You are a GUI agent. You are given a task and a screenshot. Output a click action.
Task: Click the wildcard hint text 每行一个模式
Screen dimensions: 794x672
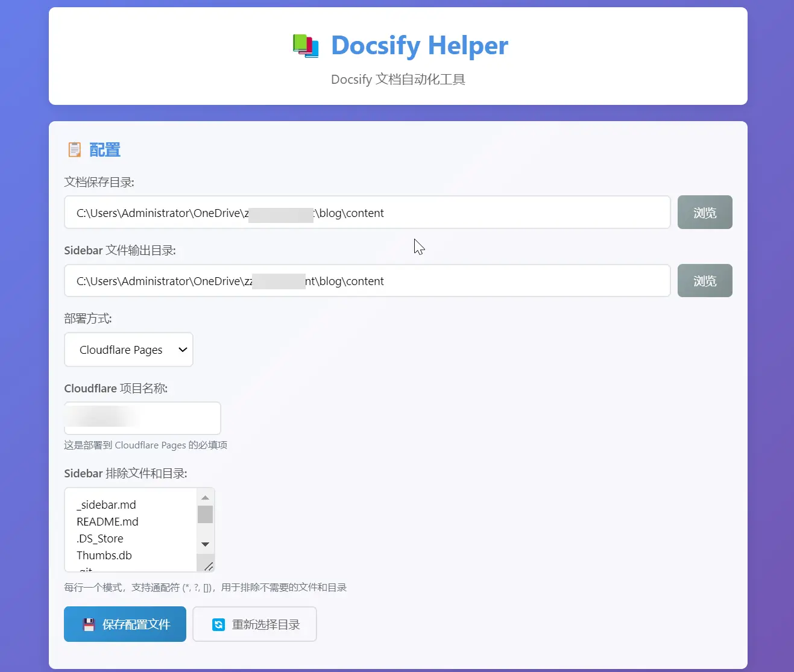pyautogui.click(x=205, y=587)
